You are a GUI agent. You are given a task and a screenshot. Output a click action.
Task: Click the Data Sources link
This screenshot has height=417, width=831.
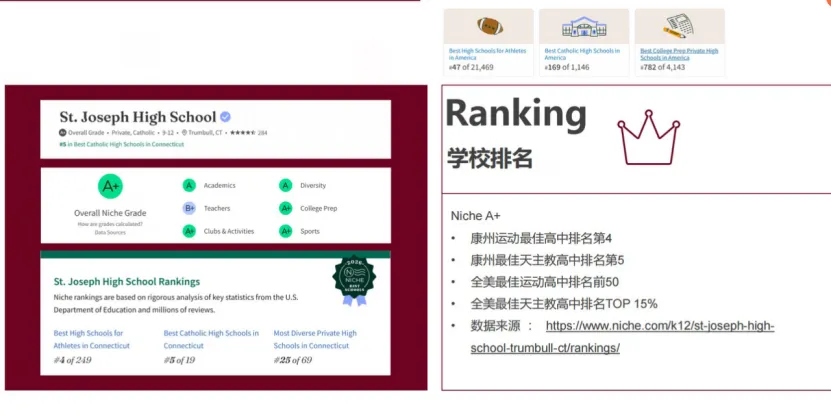110,233
